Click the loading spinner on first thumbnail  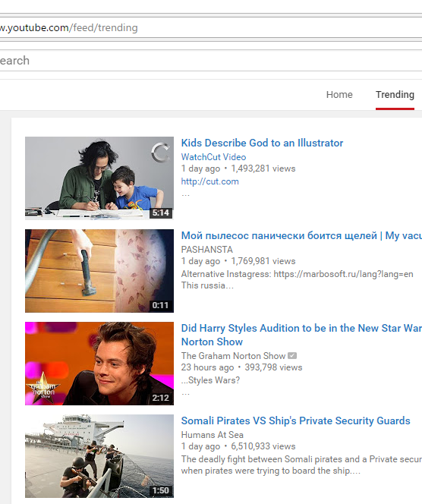(160, 153)
